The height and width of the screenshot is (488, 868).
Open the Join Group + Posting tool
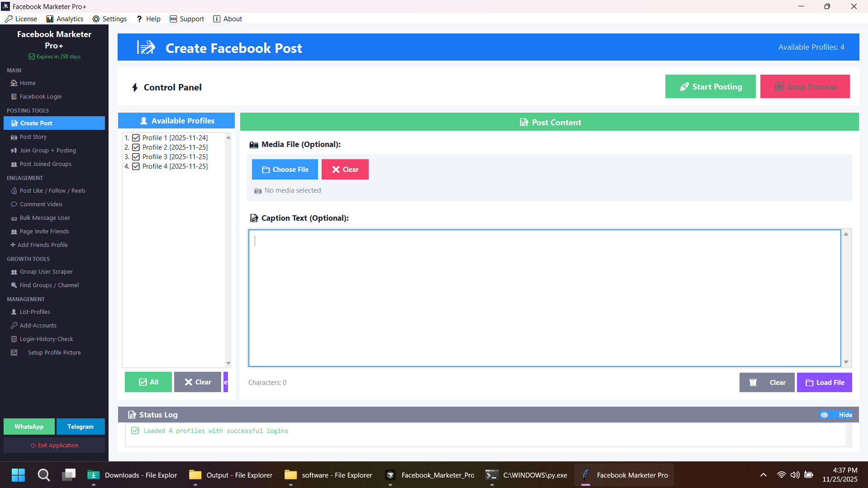[x=47, y=150]
